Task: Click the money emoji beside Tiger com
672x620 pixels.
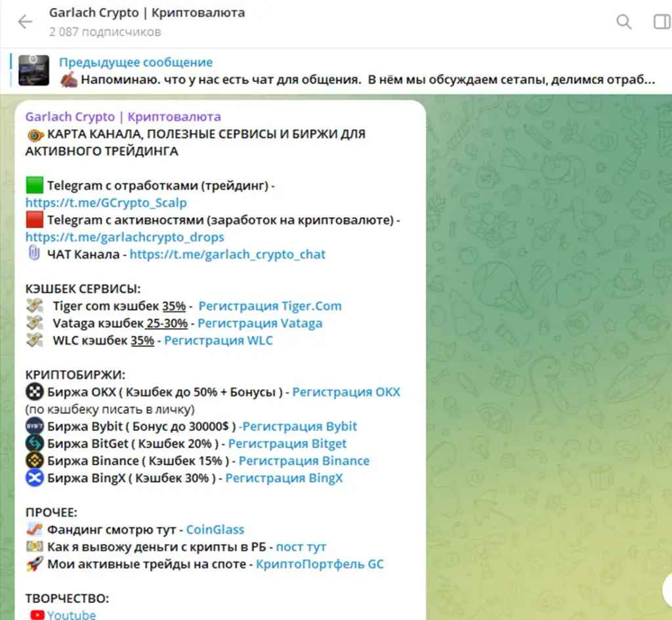Action: (34, 306)
